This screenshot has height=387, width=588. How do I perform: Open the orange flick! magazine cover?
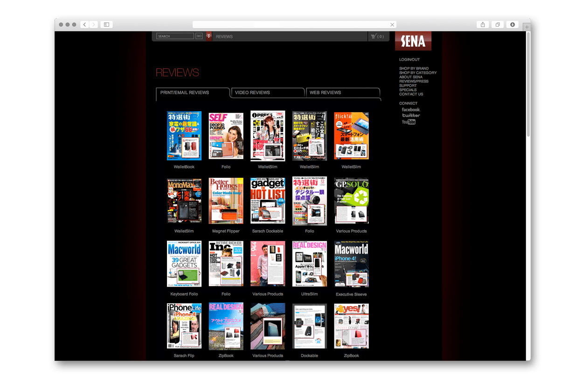click(x=351, y=136)
